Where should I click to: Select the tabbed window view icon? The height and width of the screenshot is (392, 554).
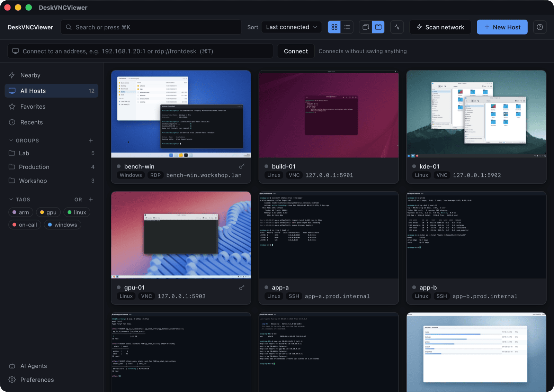tap(378, 27)
